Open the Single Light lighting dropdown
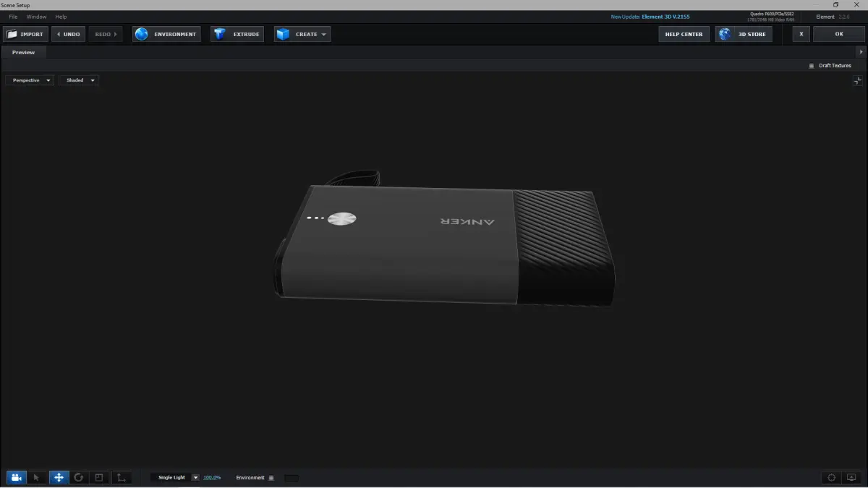868x488 pixels. point(175,477)
